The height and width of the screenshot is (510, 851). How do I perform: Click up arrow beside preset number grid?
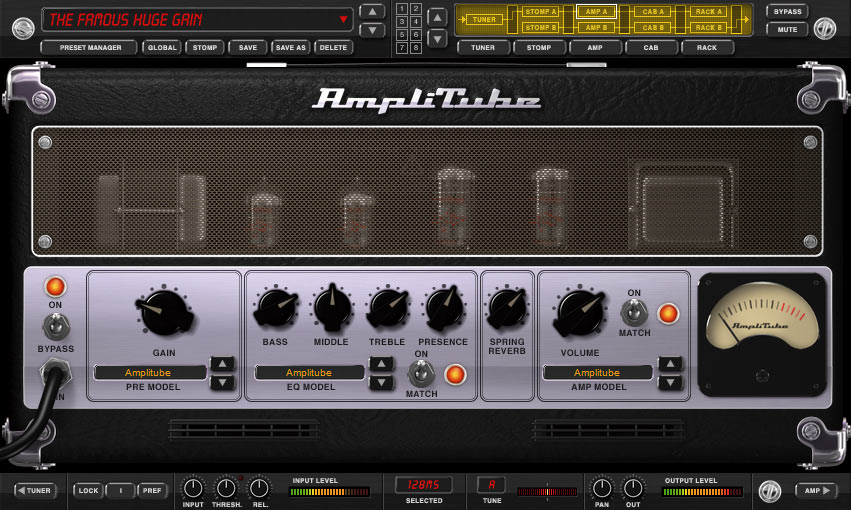tap(437, 18)
